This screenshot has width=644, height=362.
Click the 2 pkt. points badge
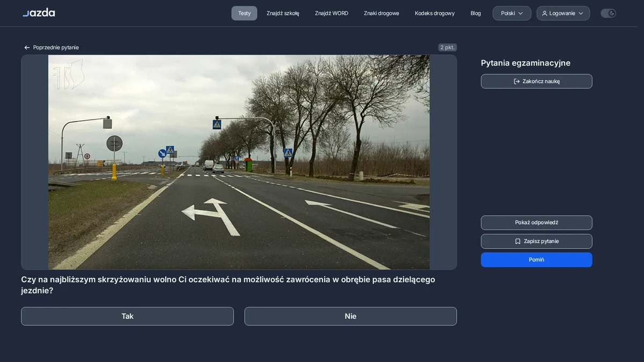(448, 48)
